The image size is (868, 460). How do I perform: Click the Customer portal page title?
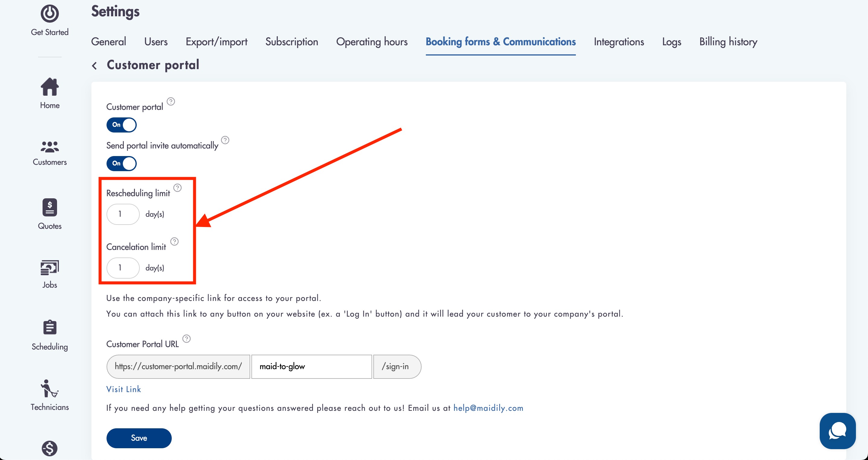153,65
